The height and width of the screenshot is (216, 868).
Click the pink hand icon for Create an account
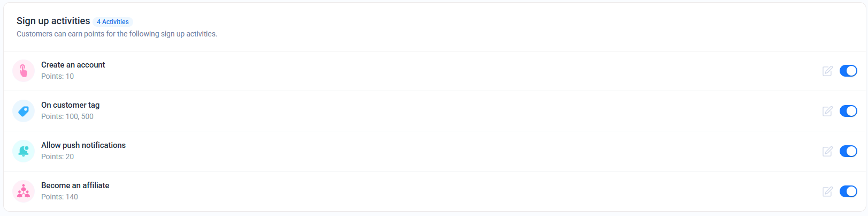tap(24, 71)
